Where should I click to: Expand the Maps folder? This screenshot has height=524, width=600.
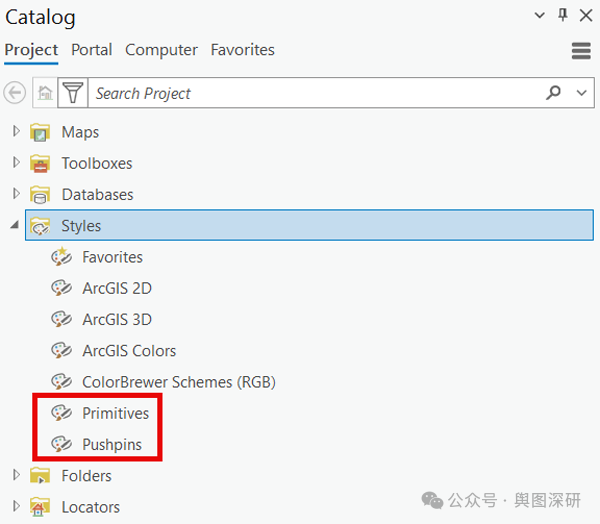coord(16,131)
